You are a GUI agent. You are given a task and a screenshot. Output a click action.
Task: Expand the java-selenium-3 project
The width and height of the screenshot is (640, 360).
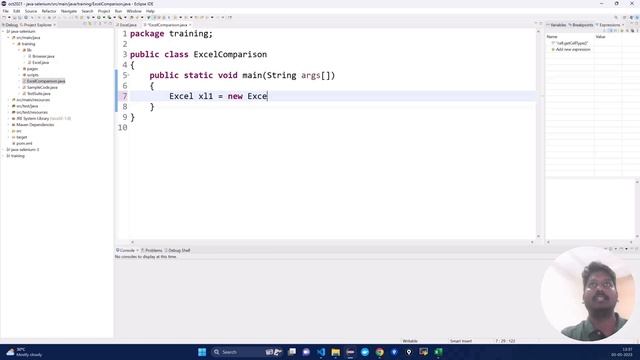(3, 149)
